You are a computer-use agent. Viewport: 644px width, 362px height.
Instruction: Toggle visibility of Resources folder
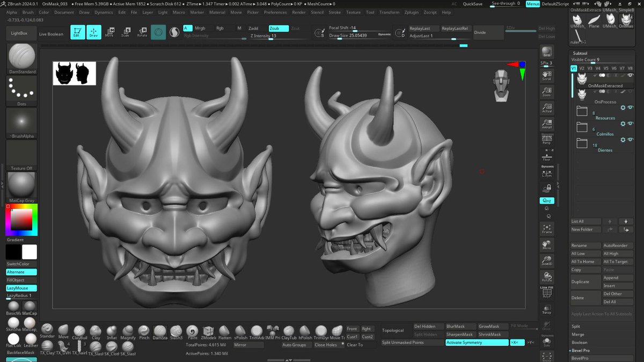[x=631, y=107]
